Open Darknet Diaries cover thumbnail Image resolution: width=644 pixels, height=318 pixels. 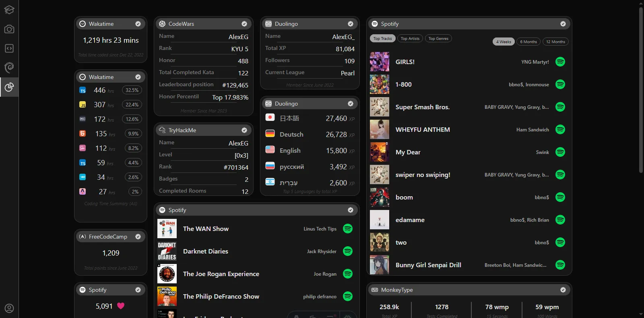tap(167, 251)
